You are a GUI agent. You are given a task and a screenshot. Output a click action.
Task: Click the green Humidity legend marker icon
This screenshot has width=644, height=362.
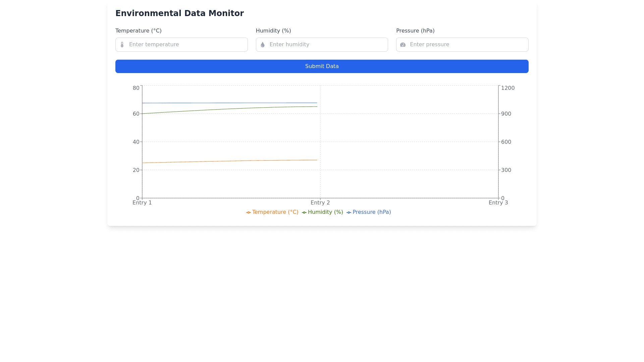click(304, 213)
